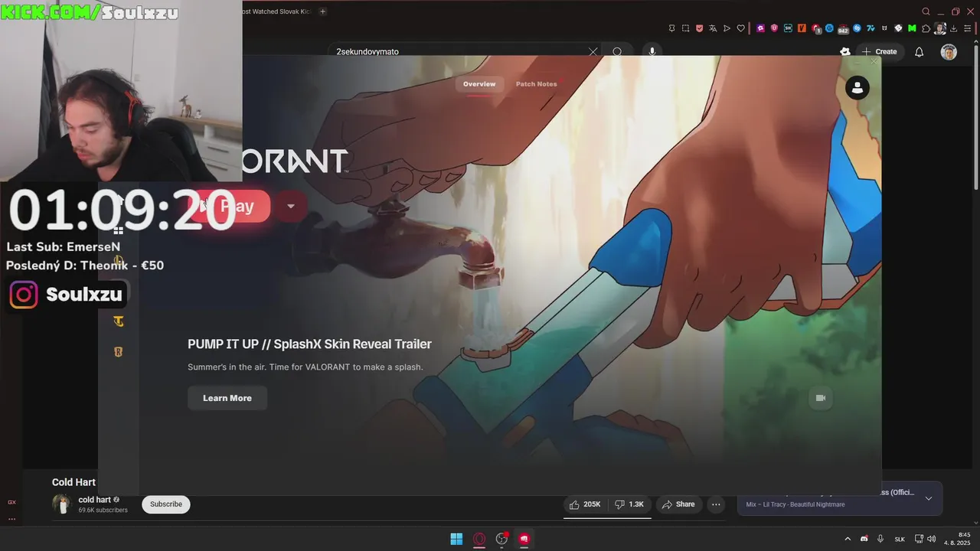Open the blue Shazam extension icon

857,28
